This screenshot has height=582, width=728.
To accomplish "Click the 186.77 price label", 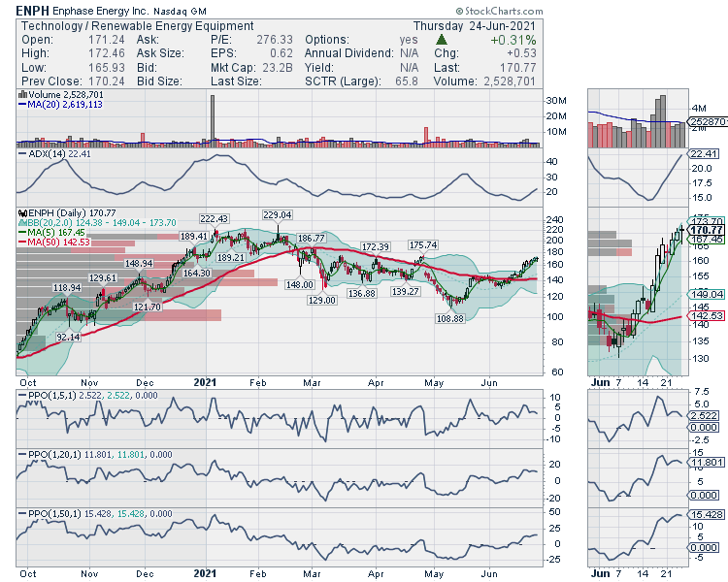I will pos(312,238).
